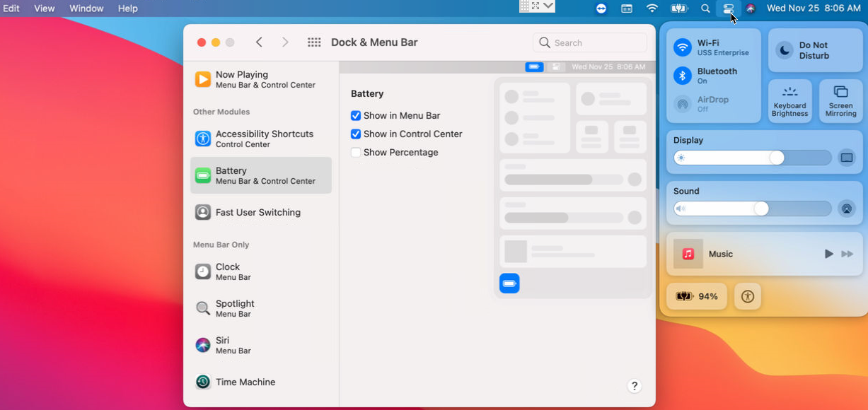Open display options beside brightness slider
Image resolution: width=868 pixels, height=410 pixels.
(846, 158)
